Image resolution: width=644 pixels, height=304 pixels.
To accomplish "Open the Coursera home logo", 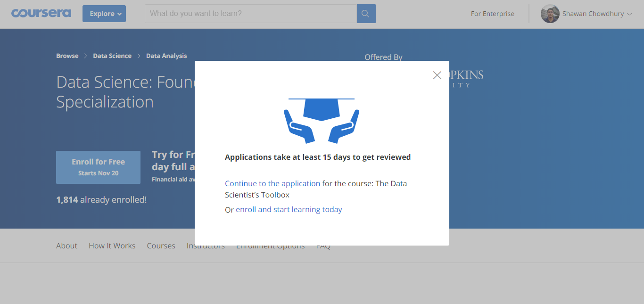I will tap(41, 13).
